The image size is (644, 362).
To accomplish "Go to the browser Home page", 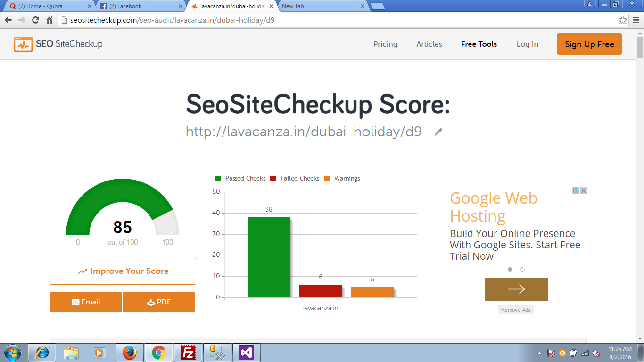I will pos(49,20).
